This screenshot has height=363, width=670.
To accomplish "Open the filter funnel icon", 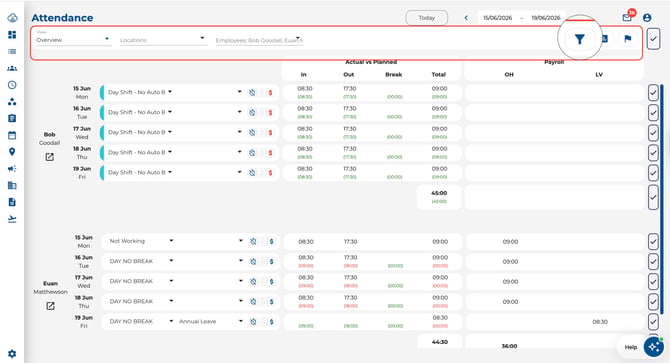I will 579,40.
